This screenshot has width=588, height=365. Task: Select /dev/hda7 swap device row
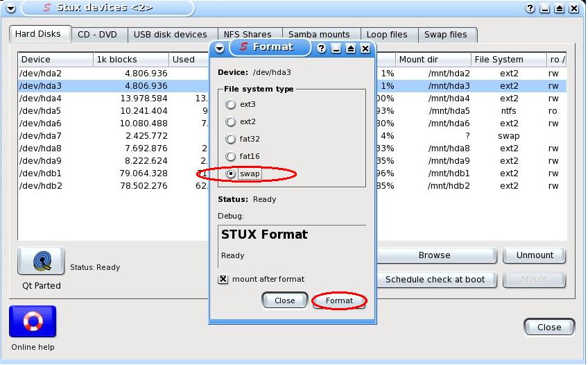tap(292, 136)
